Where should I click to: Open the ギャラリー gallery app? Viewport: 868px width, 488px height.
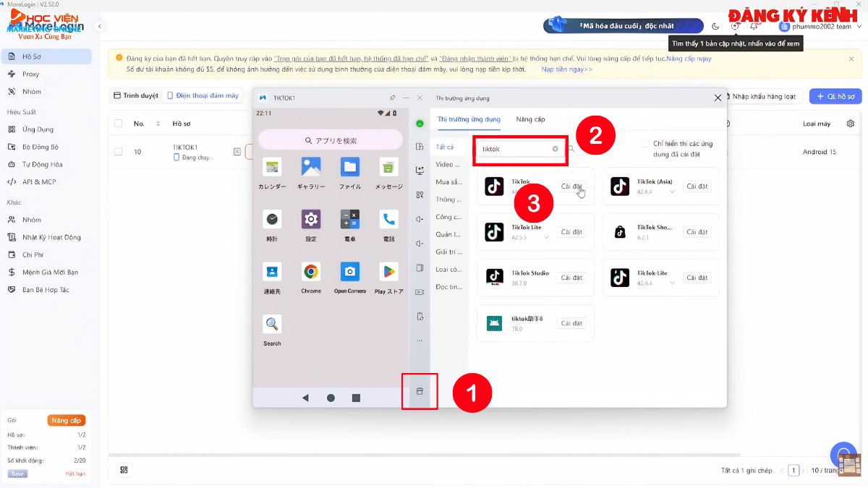[x=311, y=167]
